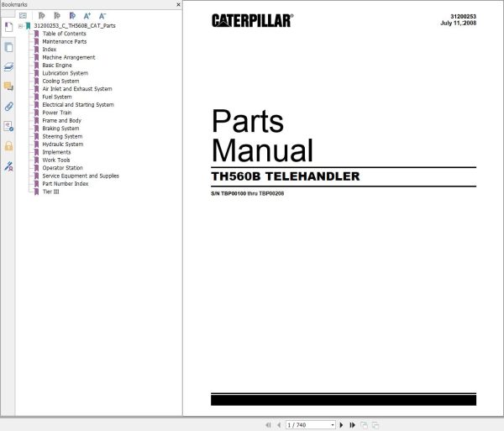Go to Implements bookmark
Viewport: 504px width, 431px height.
click(x=56, y=152)
